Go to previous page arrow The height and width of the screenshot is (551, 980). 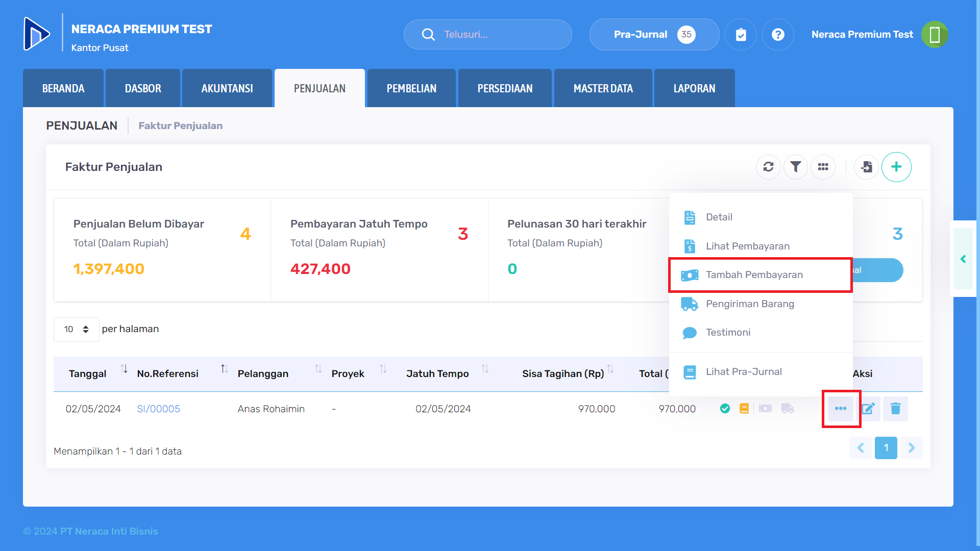pos(861,448)
